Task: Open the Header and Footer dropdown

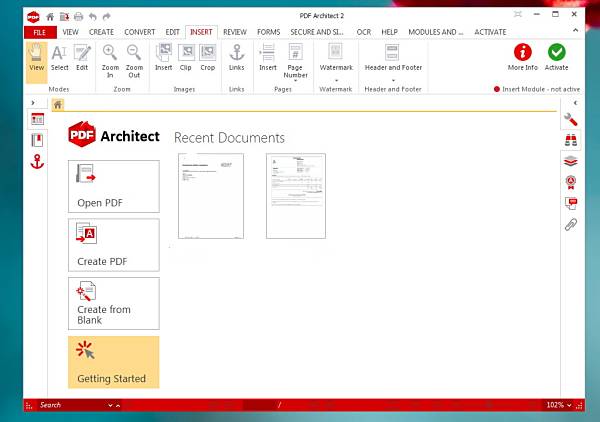Action: click(x=392, y=79)
